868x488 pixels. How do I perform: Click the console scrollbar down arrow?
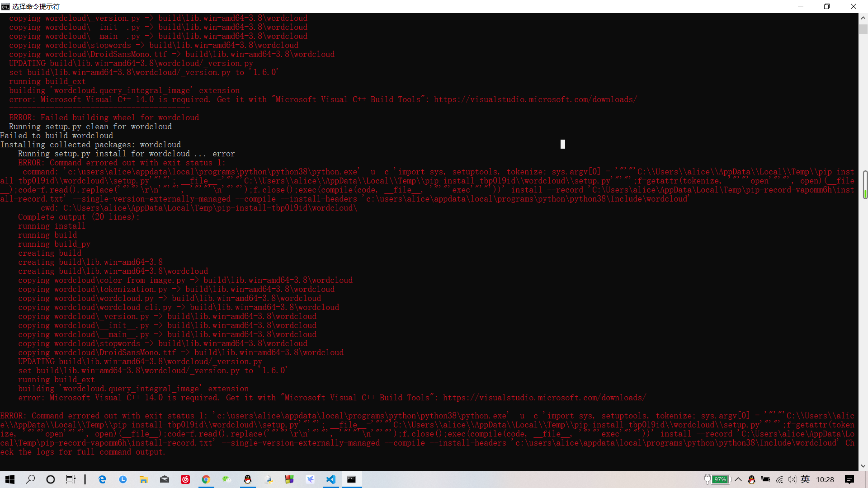tap(863, 466)
